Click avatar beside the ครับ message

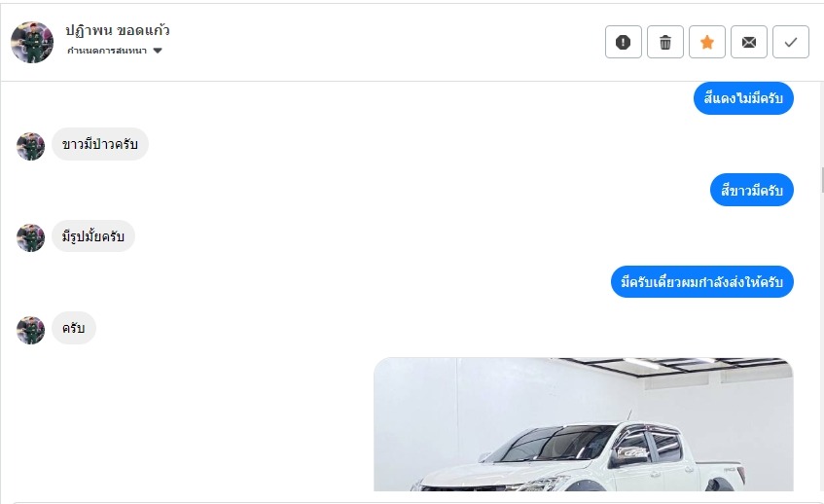tap(30, 330)
